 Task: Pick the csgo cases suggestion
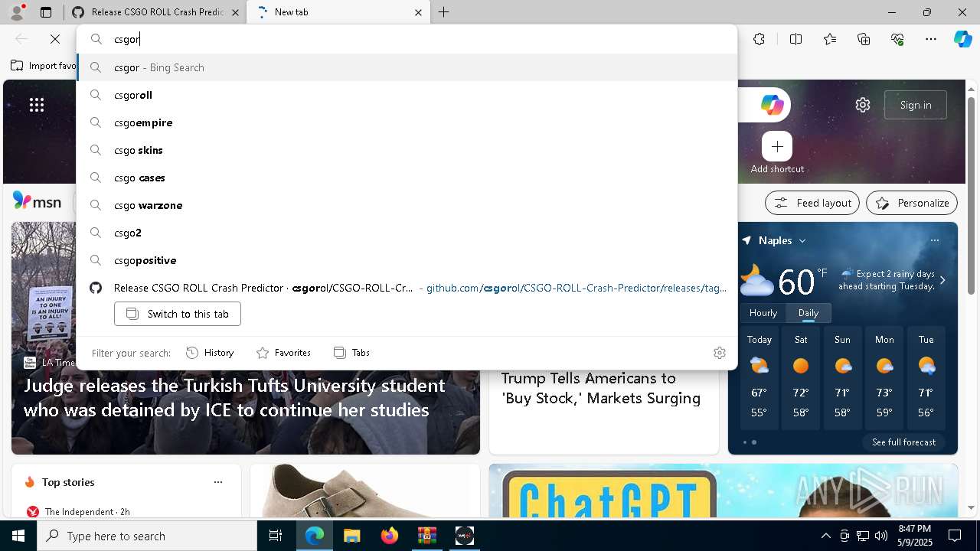click(x=407, y=178)
